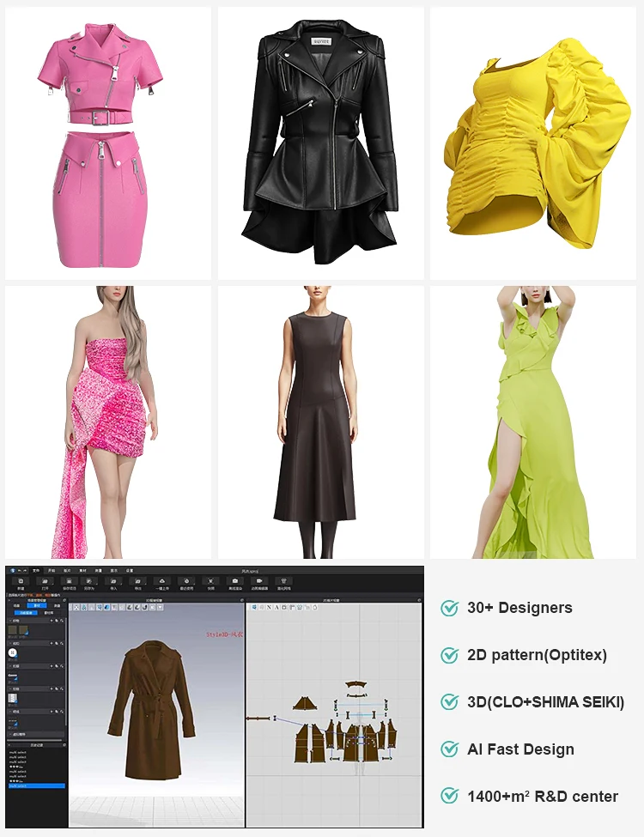Switch to highlighted blue sub-tab in second row
Image resolution: width=644 pixels, height=837 pixels.
(x=26, y=613)
